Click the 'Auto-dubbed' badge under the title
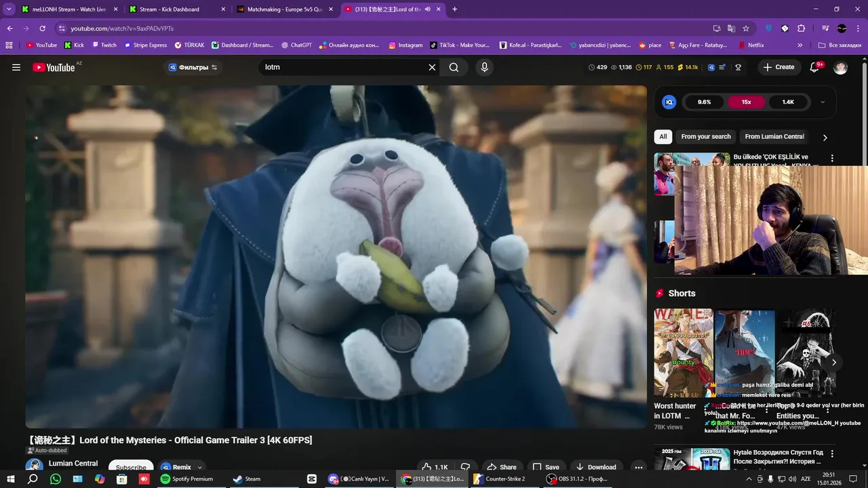The height and width of the screenshot is (488, 868). pos(47,451)
